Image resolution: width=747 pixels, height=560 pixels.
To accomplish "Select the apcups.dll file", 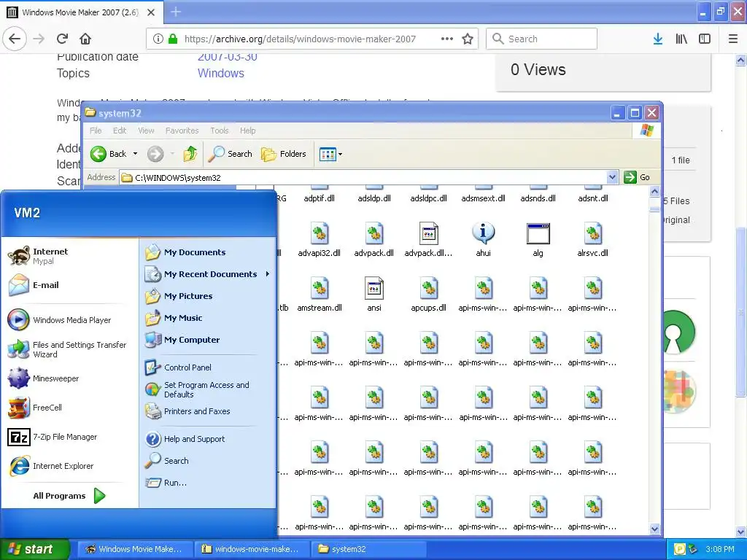I will [429, 295].
